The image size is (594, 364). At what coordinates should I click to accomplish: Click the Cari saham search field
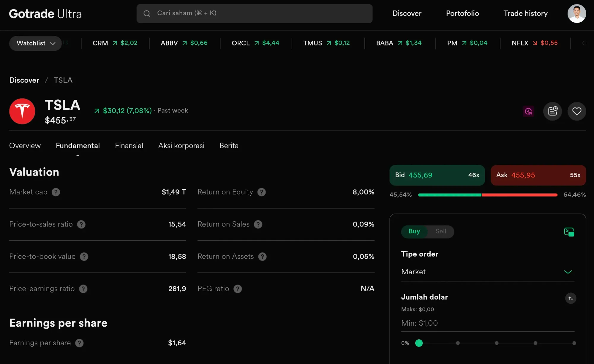pyautogui.click(x=254, y=13)
